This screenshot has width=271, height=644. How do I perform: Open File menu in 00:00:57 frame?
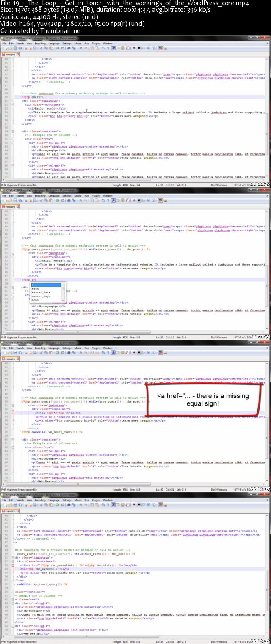[x=4, y=43]
